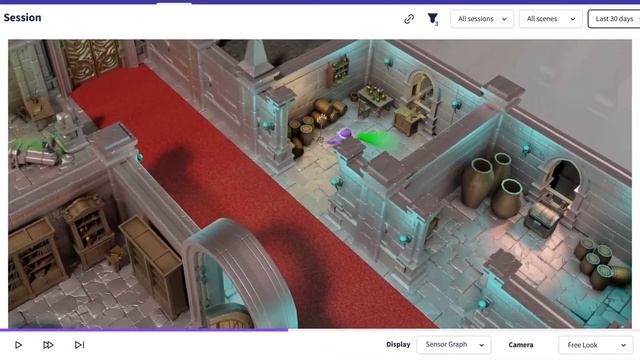640x360 pixels.
Task: Open the All scenes dropdown
Action: click(551, 19)
